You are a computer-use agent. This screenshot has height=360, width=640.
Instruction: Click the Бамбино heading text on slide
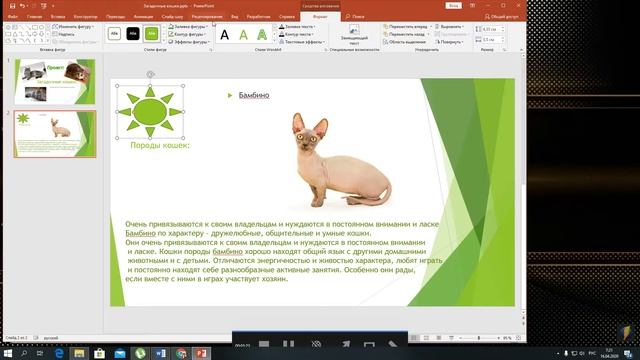[x=254, y=95]
